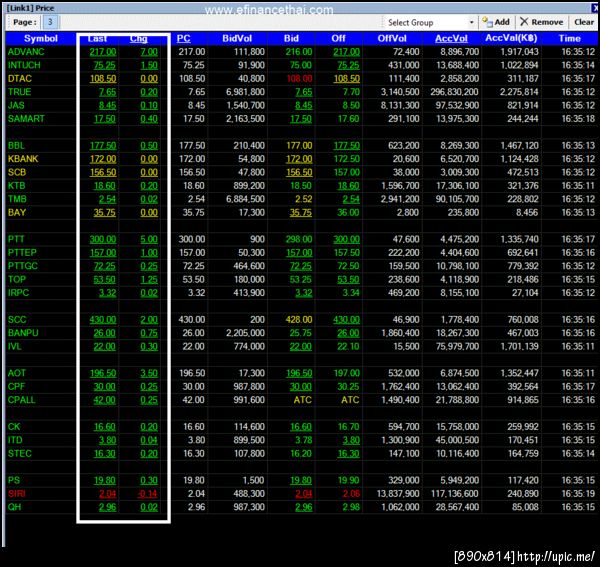Click the OffVol column header
Image resolution: width=600 pixels, height=567 pixels.
pyautogui.click(x=392, y=38)
